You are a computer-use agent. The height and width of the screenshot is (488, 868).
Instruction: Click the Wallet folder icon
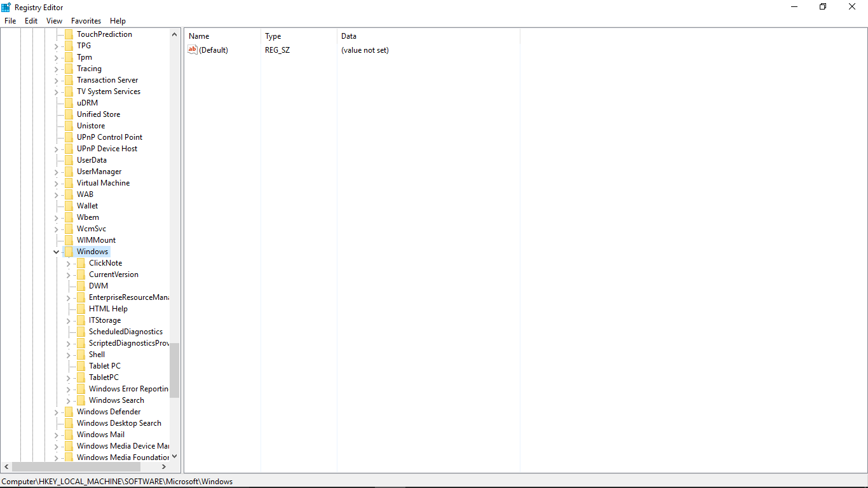(69, 206)
